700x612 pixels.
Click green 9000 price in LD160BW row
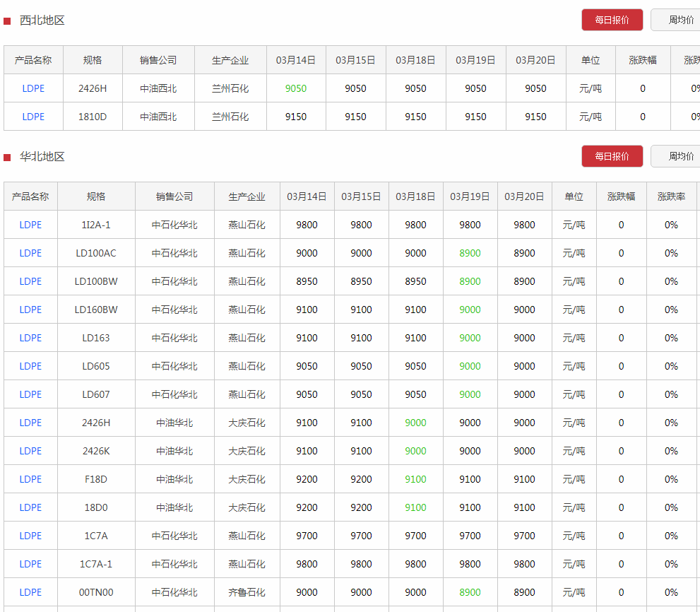coord(470,310)
